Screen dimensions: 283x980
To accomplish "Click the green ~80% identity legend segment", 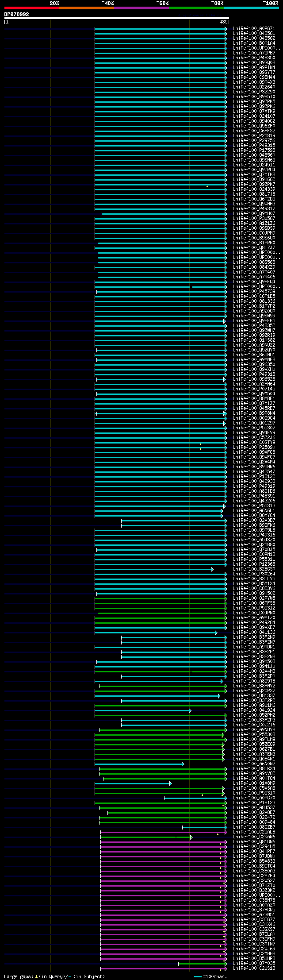I will (x=196, y=8).
